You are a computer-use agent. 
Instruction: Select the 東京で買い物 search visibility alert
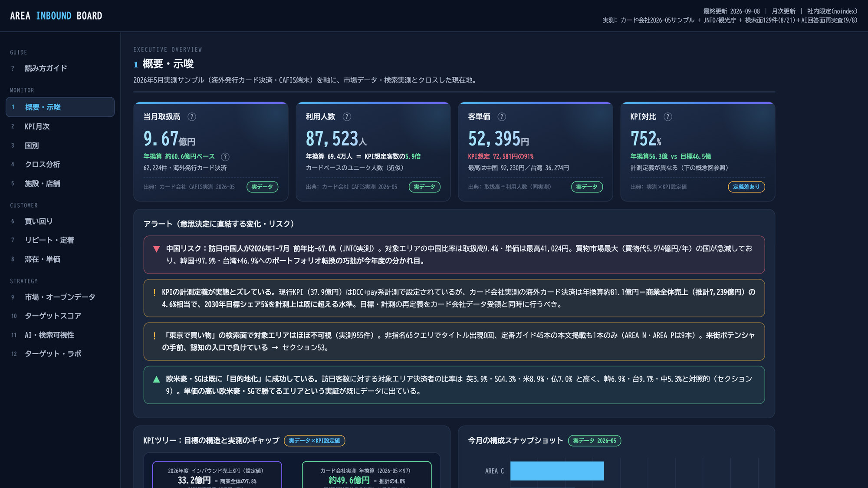454,342
